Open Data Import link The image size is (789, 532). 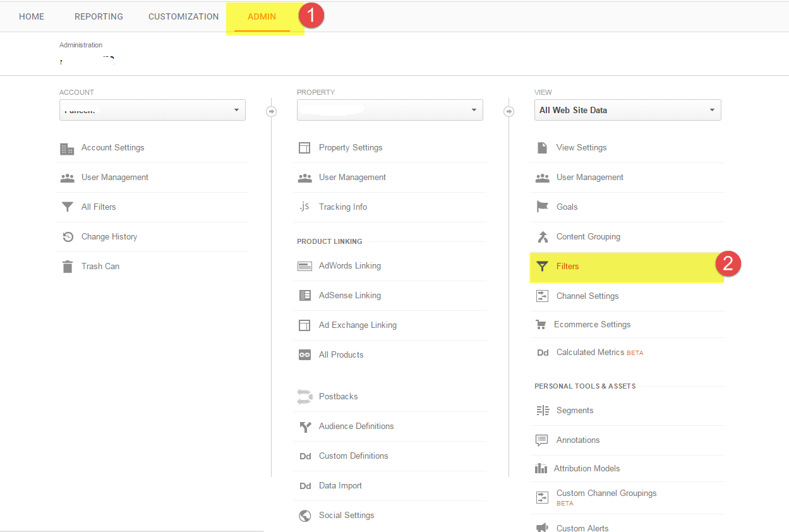[340, 486]
